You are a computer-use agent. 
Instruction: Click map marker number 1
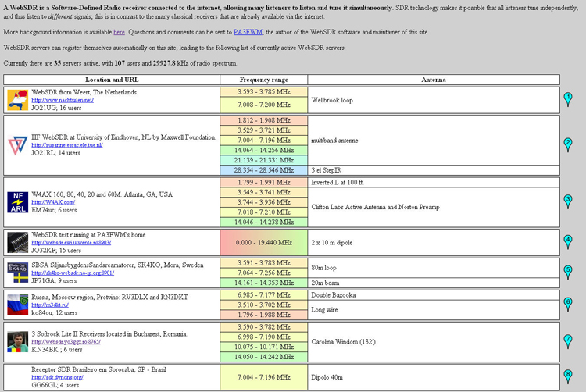[568, 98]
